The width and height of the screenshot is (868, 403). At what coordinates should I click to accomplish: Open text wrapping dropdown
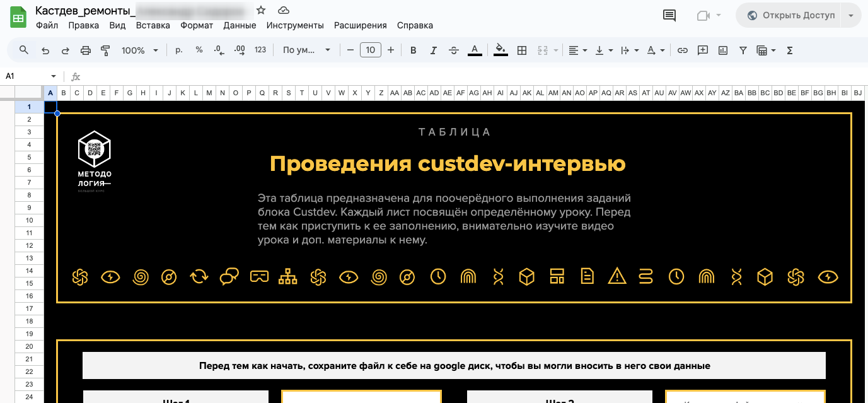click(x=630, y=50)
